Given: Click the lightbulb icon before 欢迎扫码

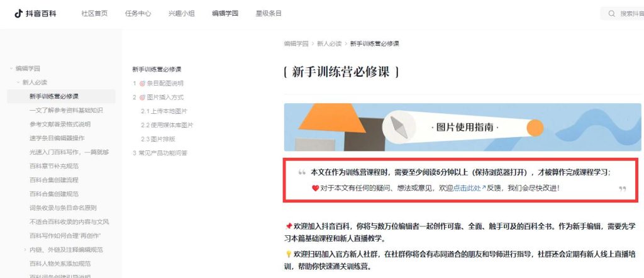Looking at the screenshot, I should click(x=288, y=254).
